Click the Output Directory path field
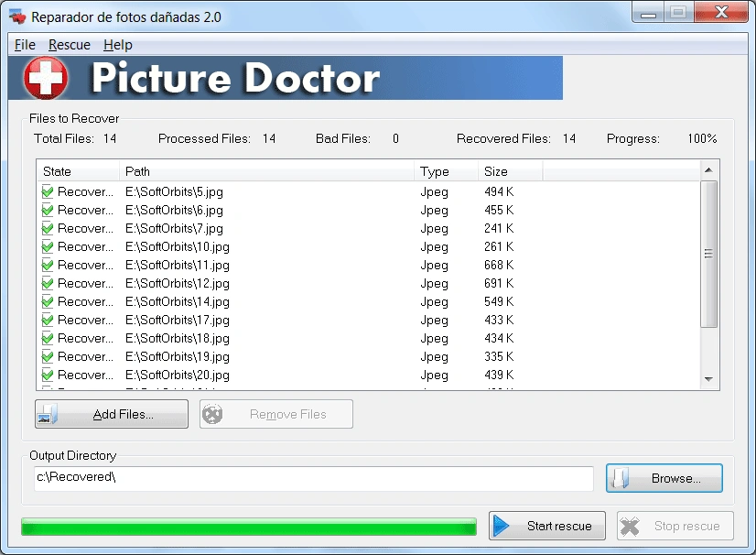Screen dimensions: 756x555 coord(313,478)
